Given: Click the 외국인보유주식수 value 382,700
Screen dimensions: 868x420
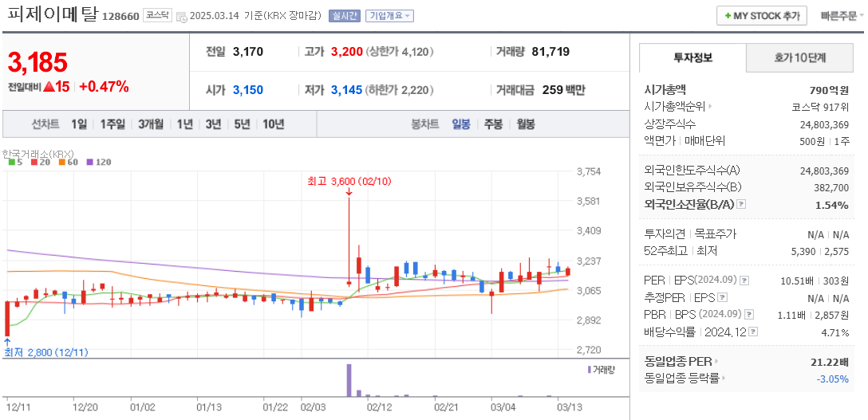Looking at the screenshot, I should 831,188.
